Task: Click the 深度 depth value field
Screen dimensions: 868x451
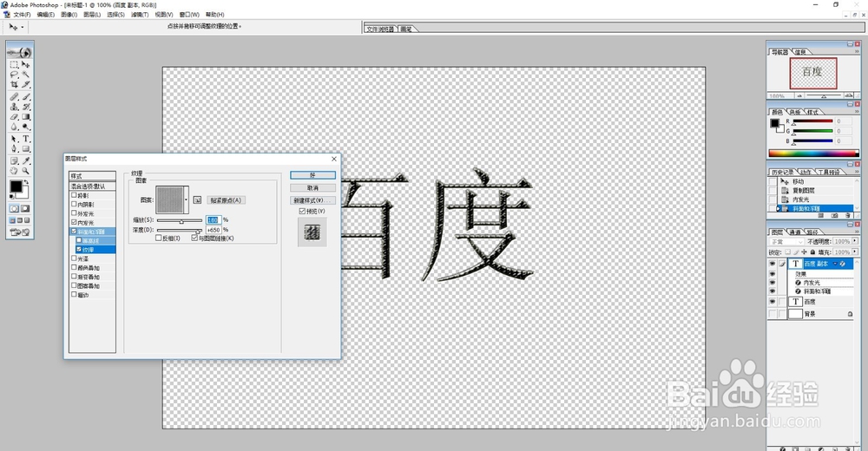Action: 214,230
